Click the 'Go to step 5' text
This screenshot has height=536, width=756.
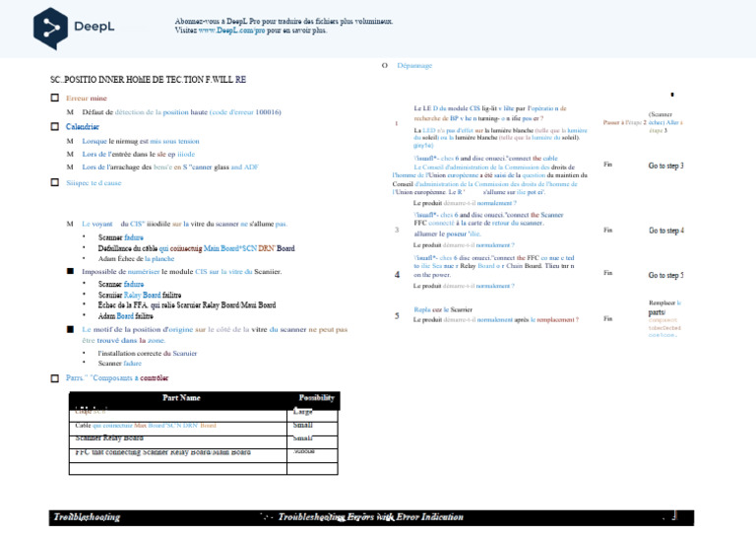[x=665, y=275]
